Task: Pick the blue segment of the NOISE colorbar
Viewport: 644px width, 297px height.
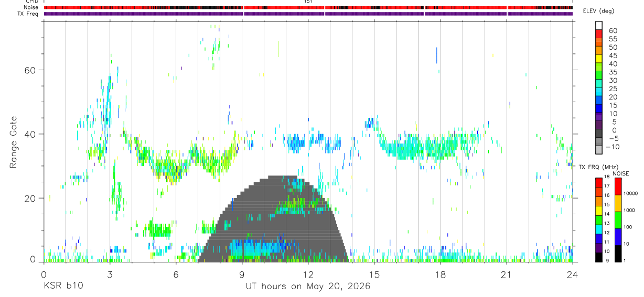Action: click(x=618, y=236)
